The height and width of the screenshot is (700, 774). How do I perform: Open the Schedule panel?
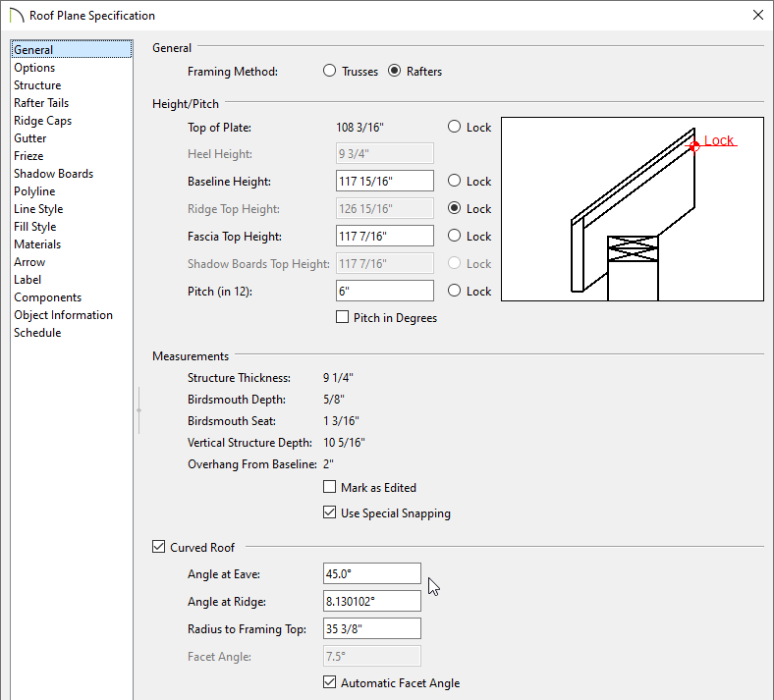[x=37, y=333]
